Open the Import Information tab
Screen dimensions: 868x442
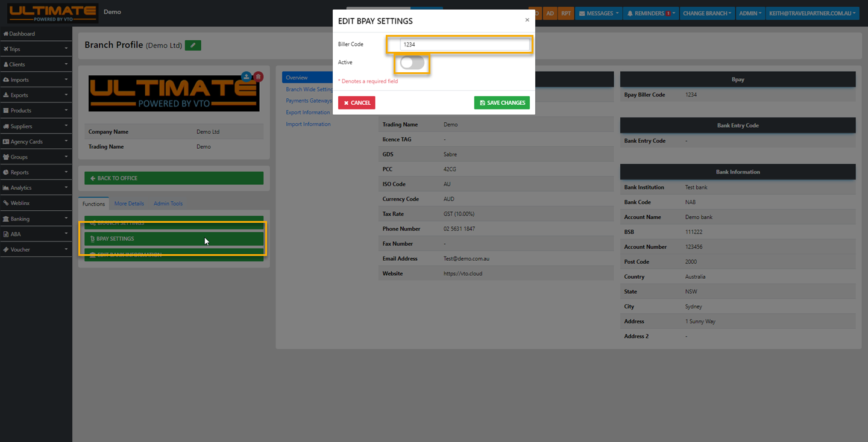pos(308,124)
